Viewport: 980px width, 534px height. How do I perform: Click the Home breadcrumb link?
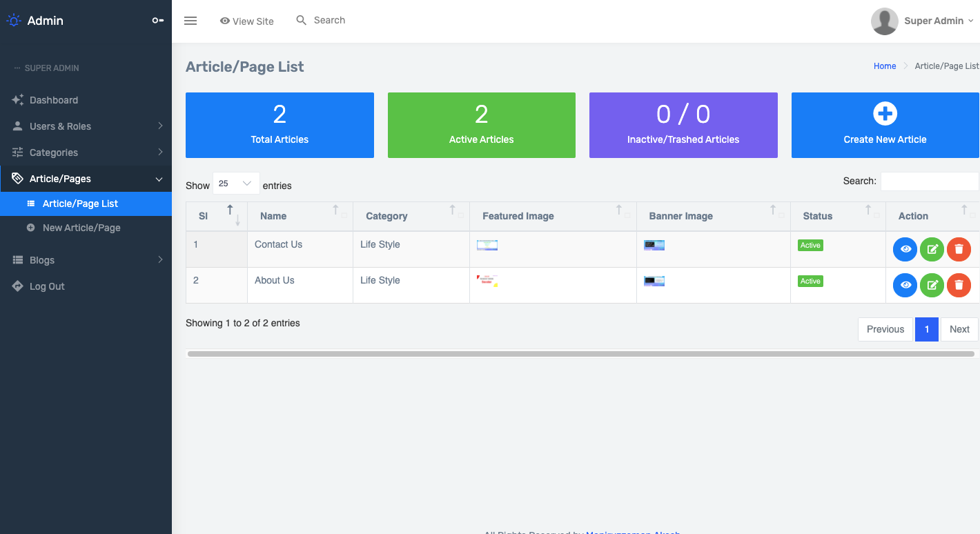[x=885, y=66]
